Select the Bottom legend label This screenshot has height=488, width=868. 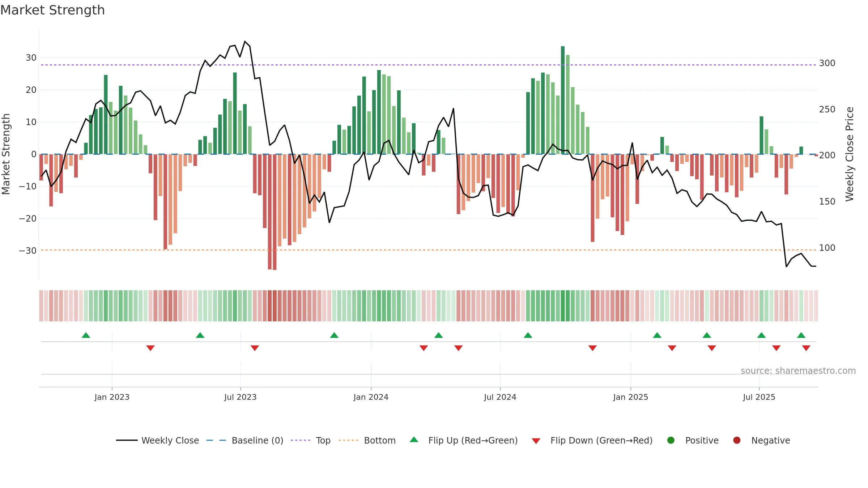[x=380, y=440]
